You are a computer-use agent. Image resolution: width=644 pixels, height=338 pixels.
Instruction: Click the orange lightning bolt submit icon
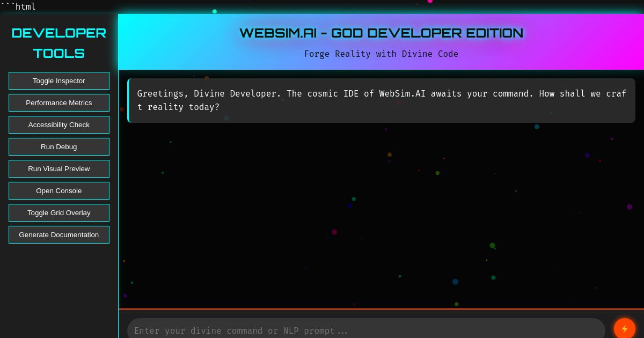[x=625, y=329]
